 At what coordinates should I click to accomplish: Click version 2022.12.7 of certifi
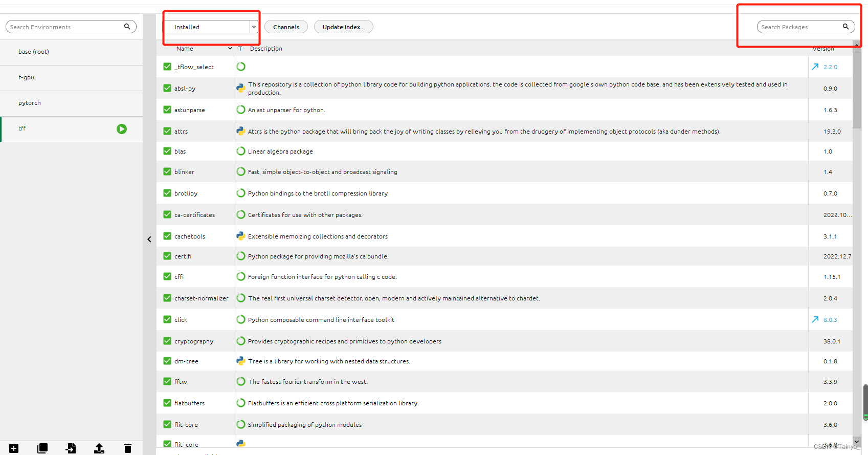pyautogui.click(x=837, y=256)
